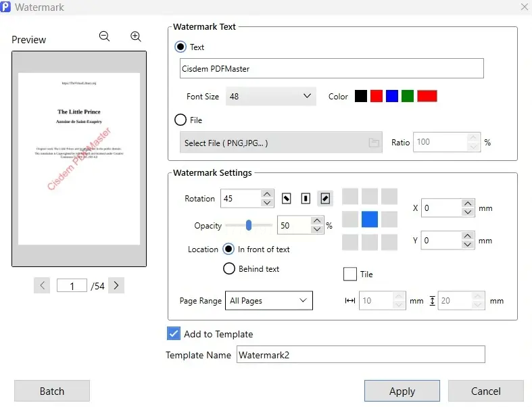
Task: Close the Watermark dialog
Action: [524, 7]
